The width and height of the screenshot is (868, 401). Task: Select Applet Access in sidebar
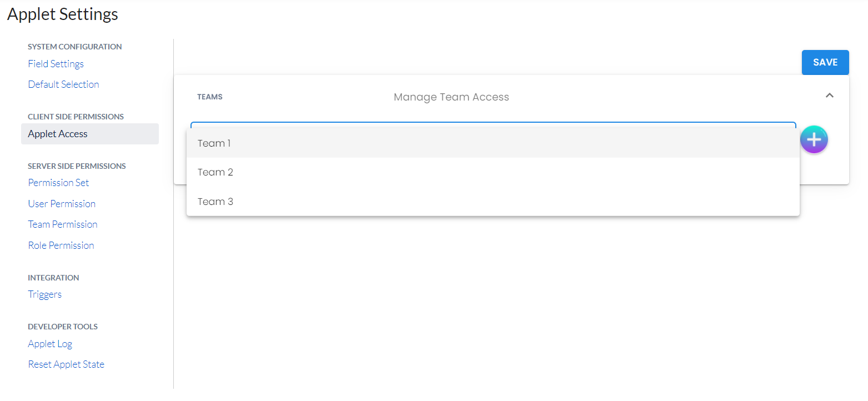58,134
